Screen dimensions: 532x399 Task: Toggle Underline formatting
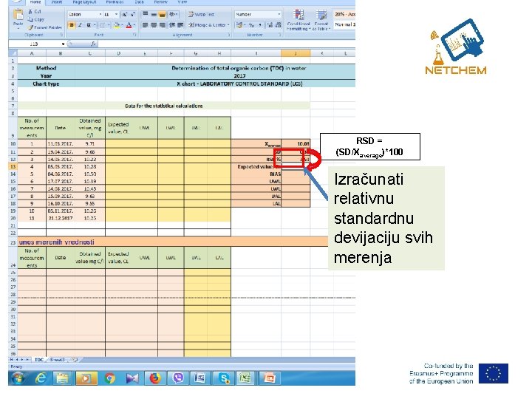(89, 25)
